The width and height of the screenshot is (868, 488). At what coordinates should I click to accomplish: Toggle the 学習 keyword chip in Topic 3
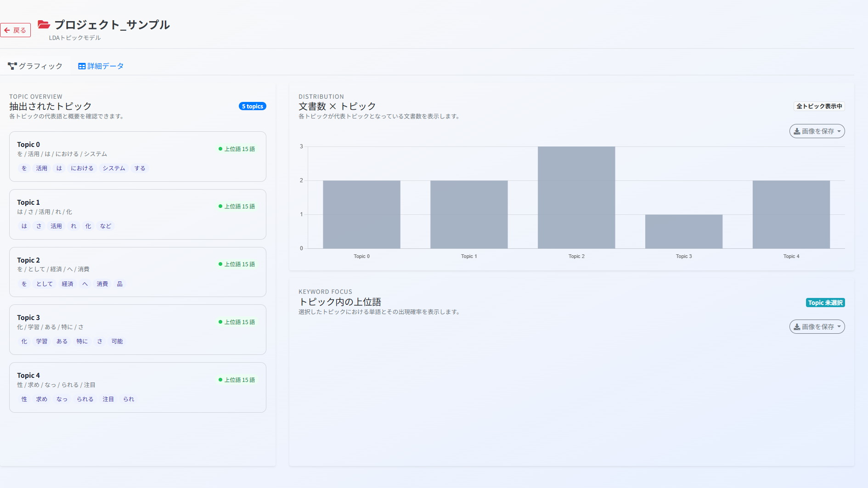click(42, 341)
